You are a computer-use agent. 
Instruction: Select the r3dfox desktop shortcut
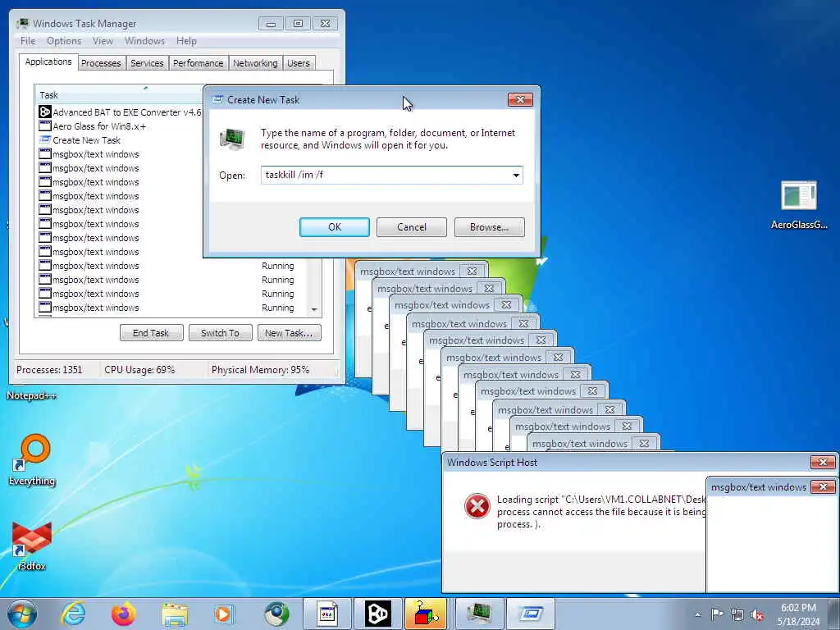pos(32,546)
